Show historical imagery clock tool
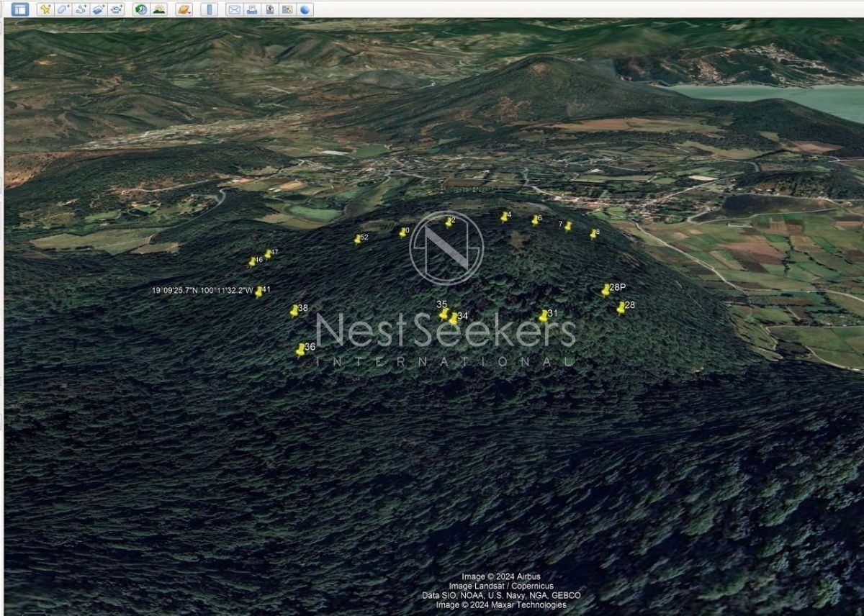The height and width of the screenshot is (616, 864). pyautogui.click(x=141, y=9)
